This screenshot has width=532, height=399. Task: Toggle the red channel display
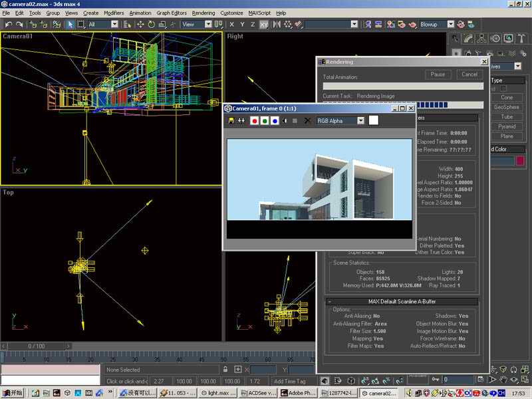[x=254, y=121]
